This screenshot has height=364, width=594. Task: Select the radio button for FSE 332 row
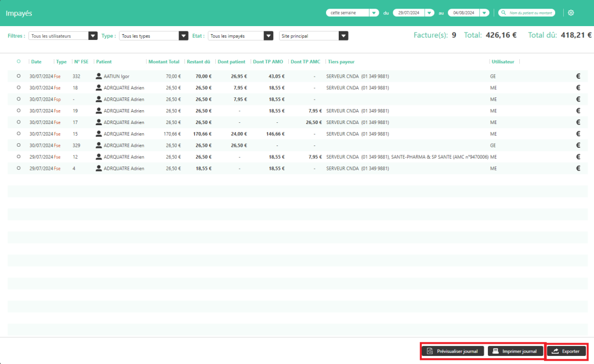pos(19,76)
